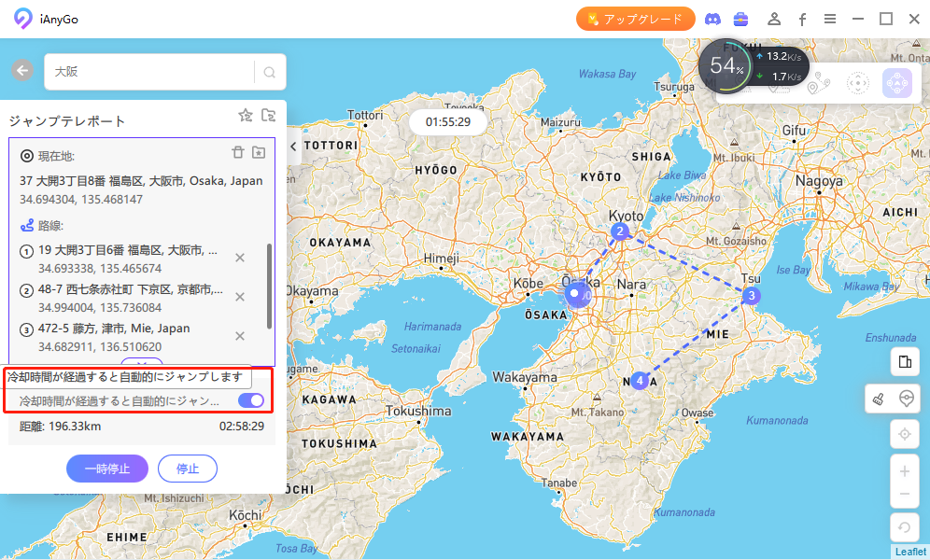
Task: Remove route stop 2 in 京都市
Action: (240, 297)
